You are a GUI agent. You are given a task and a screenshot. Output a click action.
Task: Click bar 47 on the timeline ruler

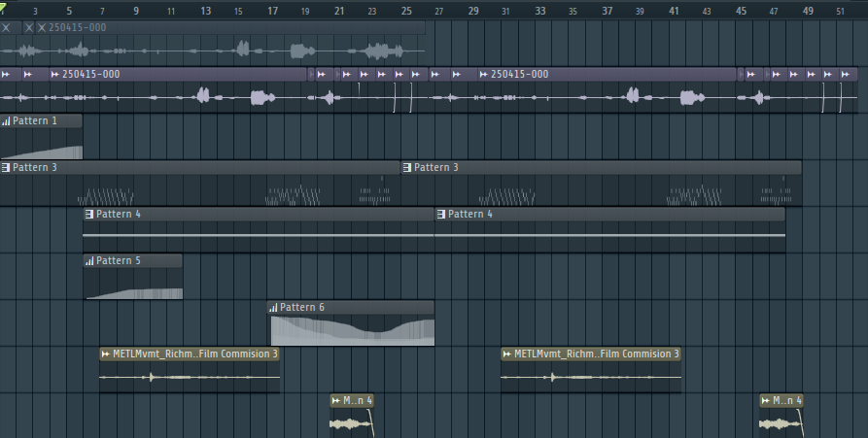(774, 11)
